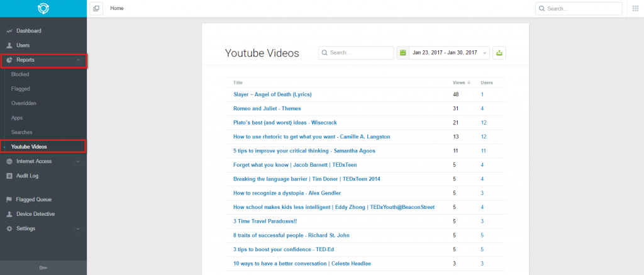
Task: Click the Views sort arrow icon
Action: pos(469,82)
